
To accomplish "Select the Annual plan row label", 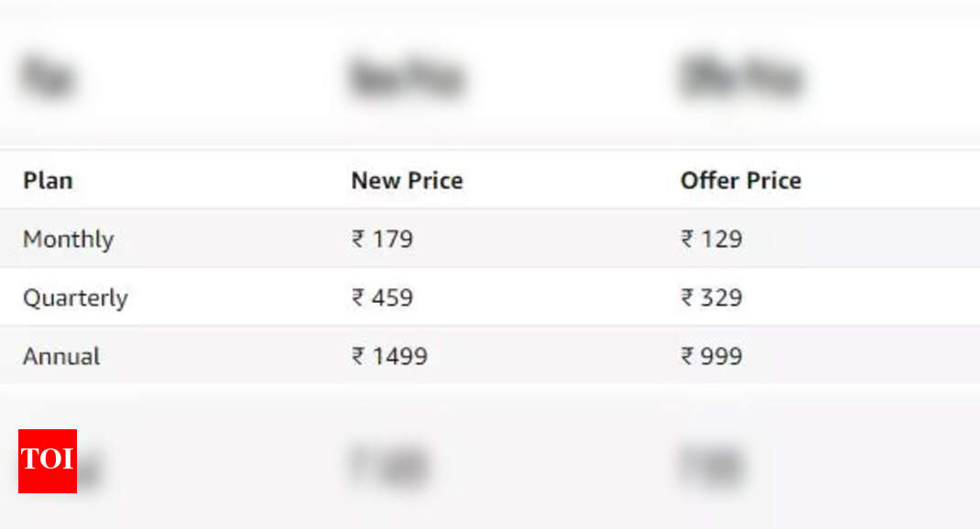I will pos(61,357).
